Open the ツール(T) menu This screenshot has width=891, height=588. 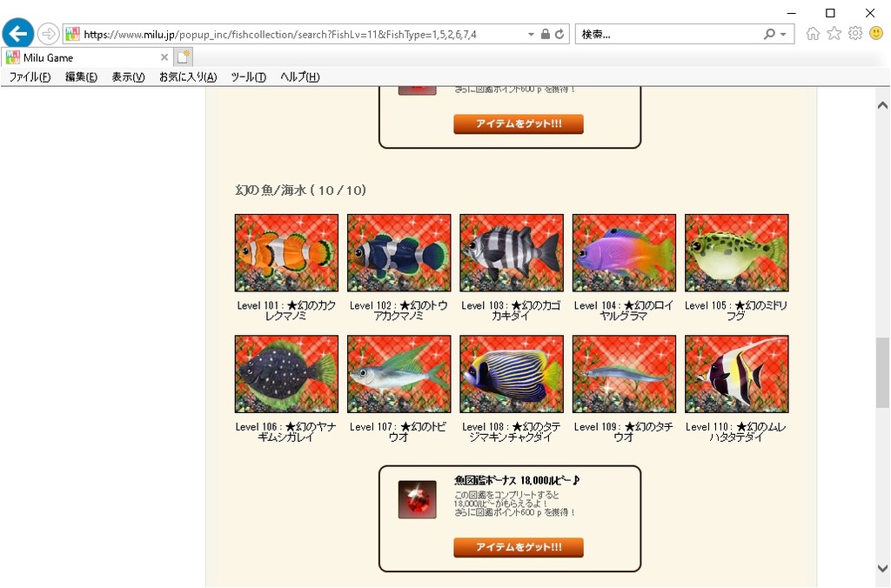point(248,77)
